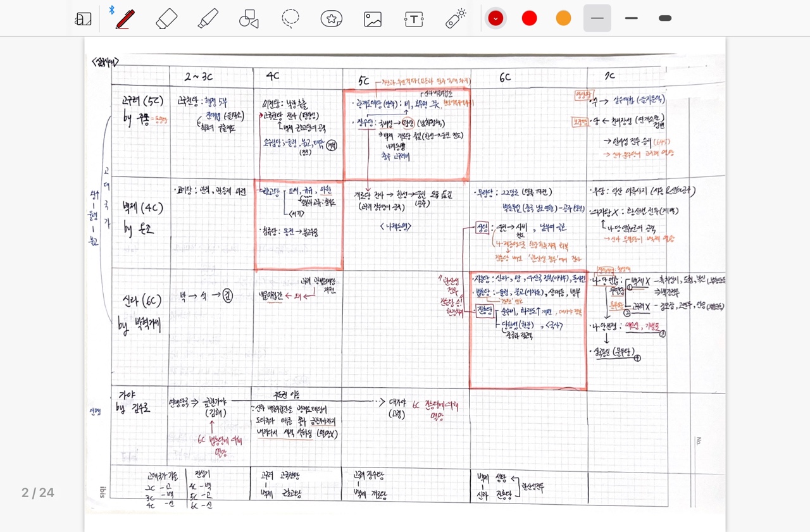Viewport: 810px width, 532px height.
Task: Select the Text box tool
Action: click(x=414, y=19)
